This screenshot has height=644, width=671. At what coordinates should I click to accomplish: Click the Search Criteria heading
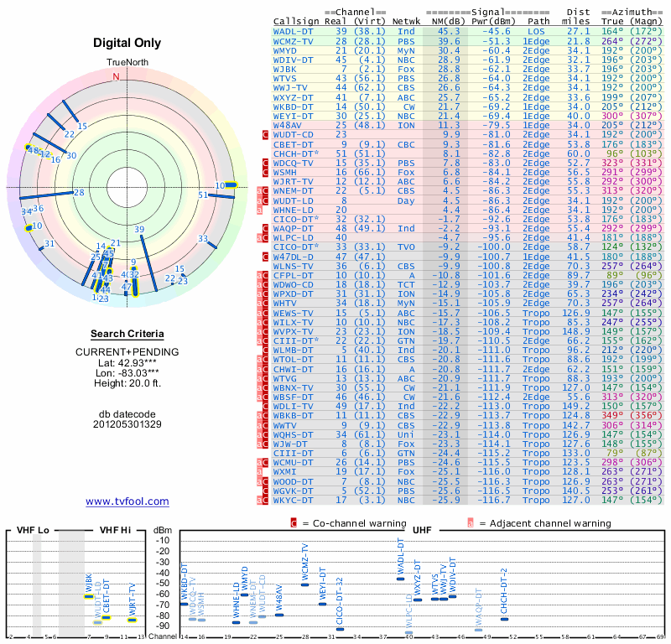click(127, 334)
